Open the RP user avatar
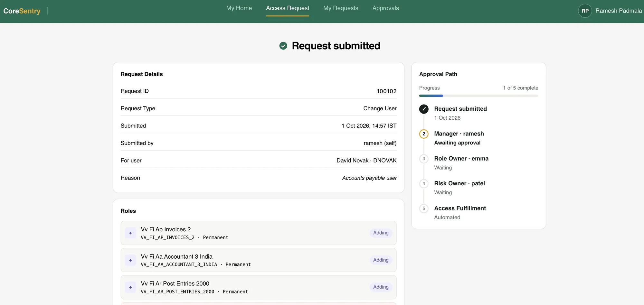Viewport: 644px width, 305px height. (585, 11)
